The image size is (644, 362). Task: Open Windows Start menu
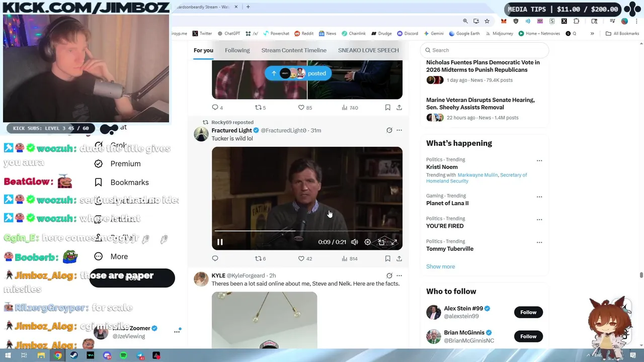coord(8,355)
